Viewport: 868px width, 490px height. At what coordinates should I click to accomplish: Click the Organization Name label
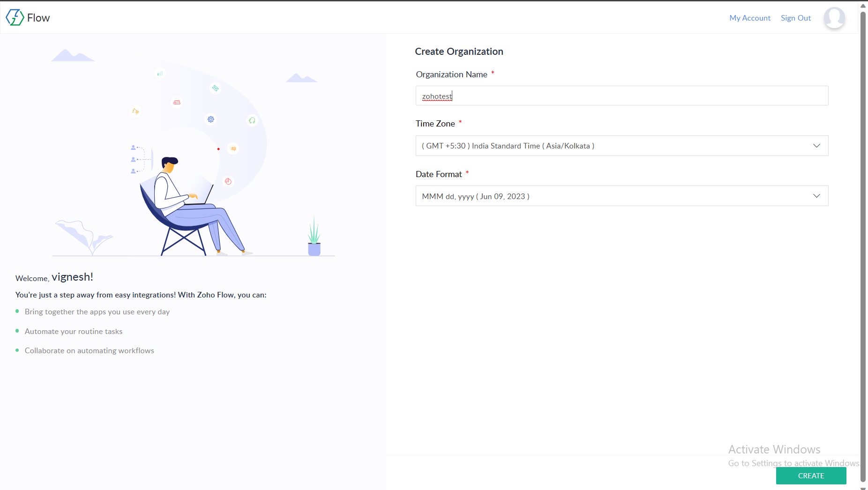pyautogui.click(x=451, y=74)
